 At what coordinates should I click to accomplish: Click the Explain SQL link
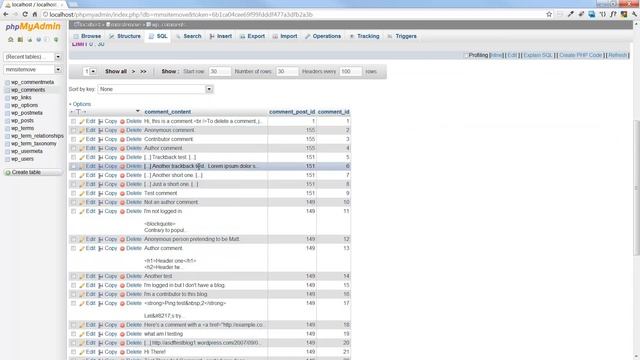[x=538, y=55]
